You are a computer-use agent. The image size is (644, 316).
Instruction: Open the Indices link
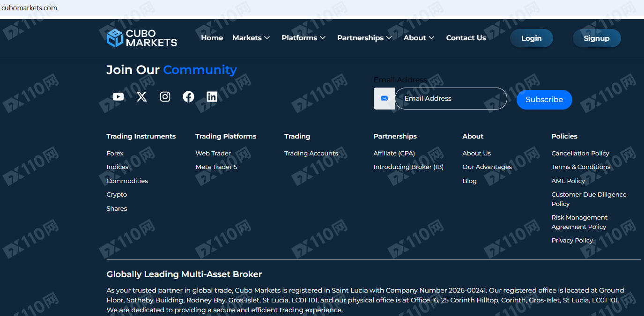pyautogui.click(x=118, y=167)
